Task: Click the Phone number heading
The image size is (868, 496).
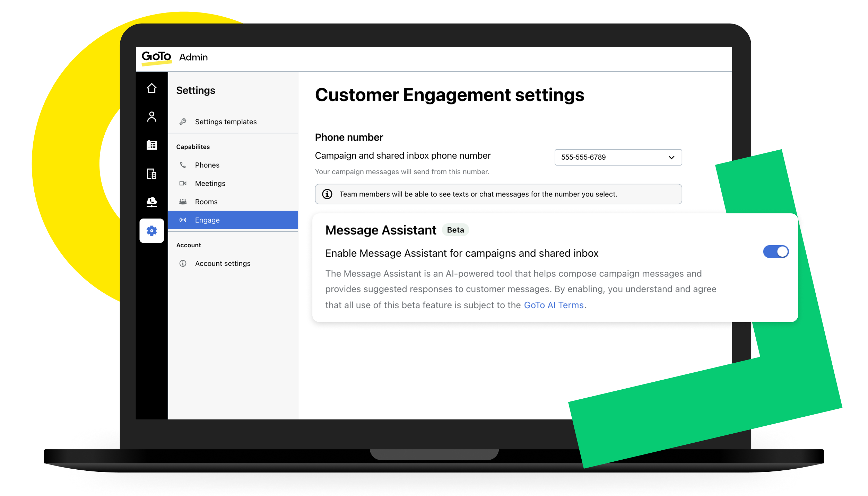Action: [x=349, y=138]
